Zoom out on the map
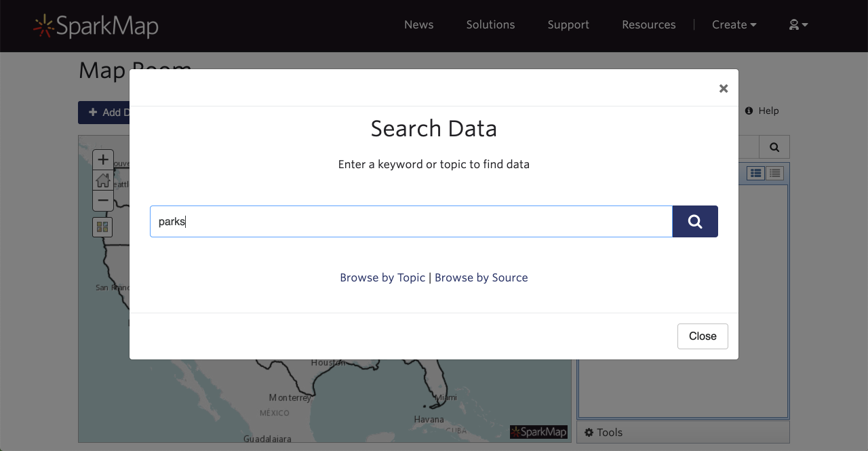The image size is (868, 451). point(103,200)
